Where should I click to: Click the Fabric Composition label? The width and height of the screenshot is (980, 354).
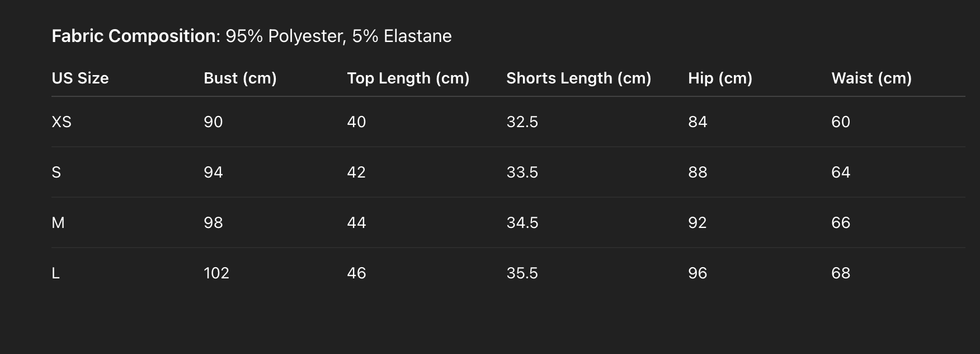point(134,36)
